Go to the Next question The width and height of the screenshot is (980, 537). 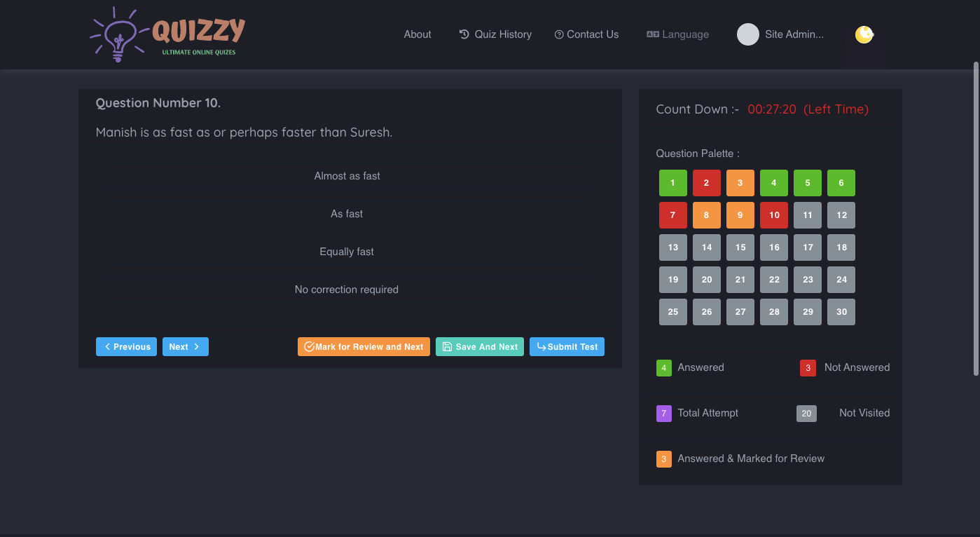coord(186,346)
